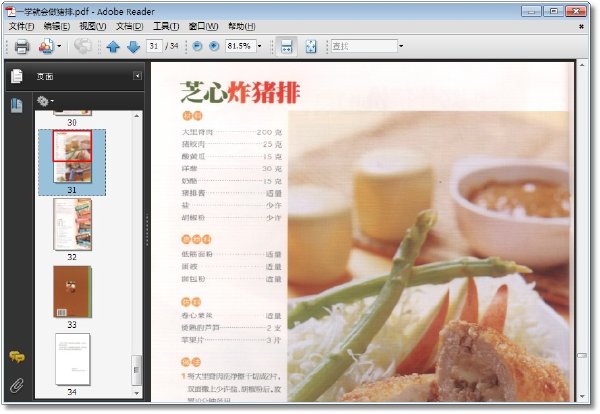Close the Adobe Reader window
Viewport: 600px width, 414px height.
(576, 11)
